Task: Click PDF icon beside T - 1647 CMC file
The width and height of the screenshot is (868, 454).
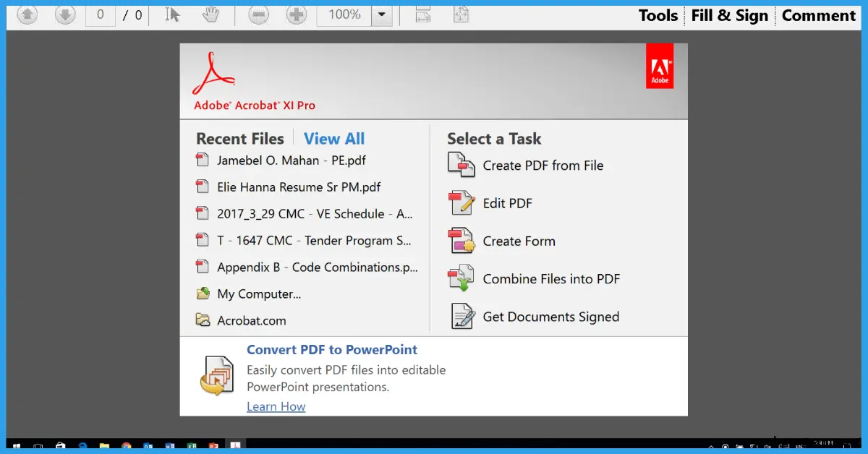Action: [x=203, y=240]
